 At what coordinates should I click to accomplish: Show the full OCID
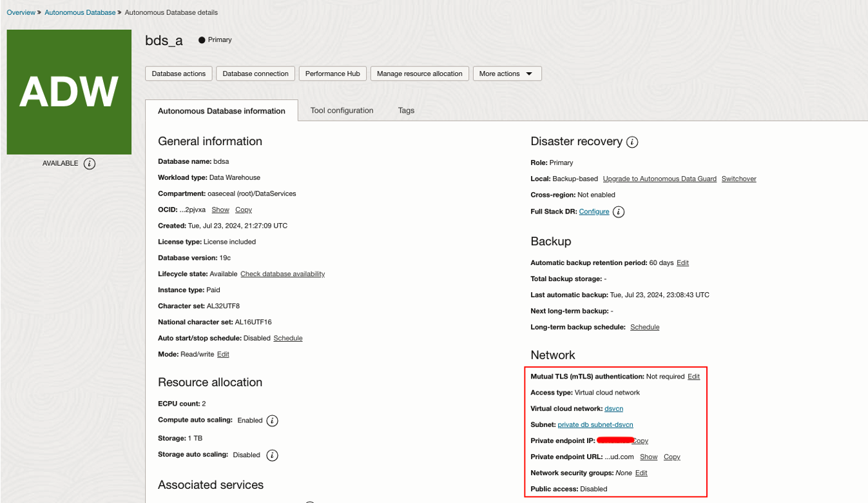pyautogui.click(x=220, y=210)
